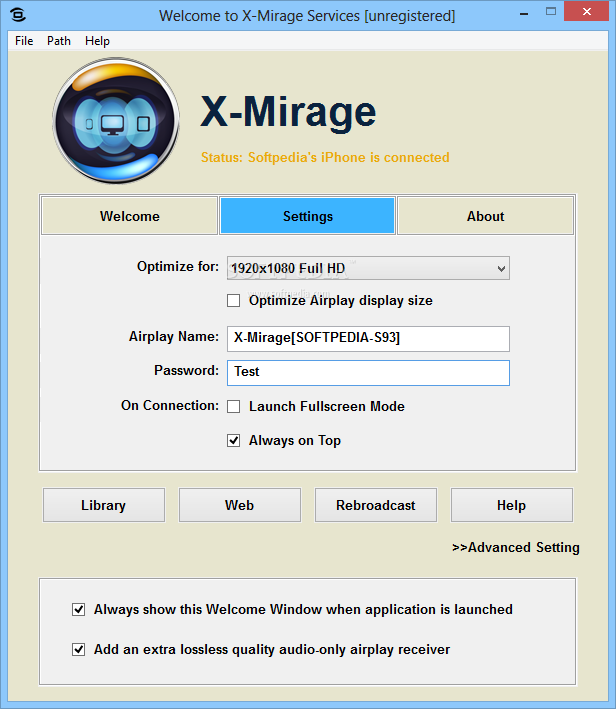Open the Path menu

59,41
